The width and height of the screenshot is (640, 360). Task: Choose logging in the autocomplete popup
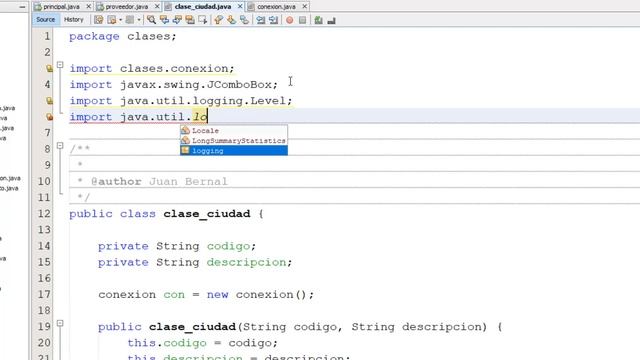coord(234,151)
